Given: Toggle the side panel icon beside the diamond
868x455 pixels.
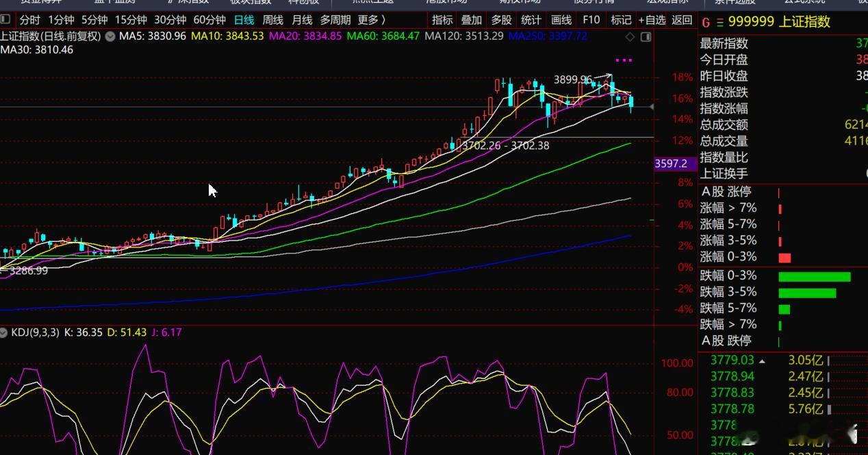Looking at the screenshot, I should [x=645, y=36].
